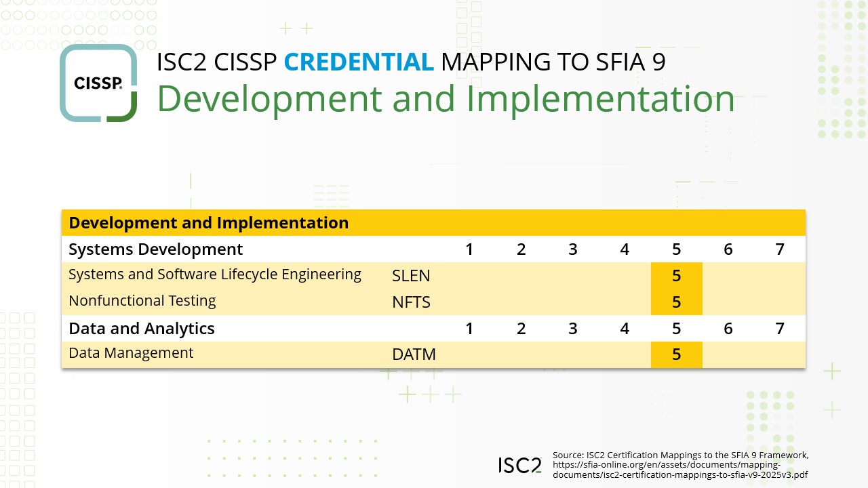Click the ISC2 logo near the source
The image size is (868, 488).
tap(520, 465)
